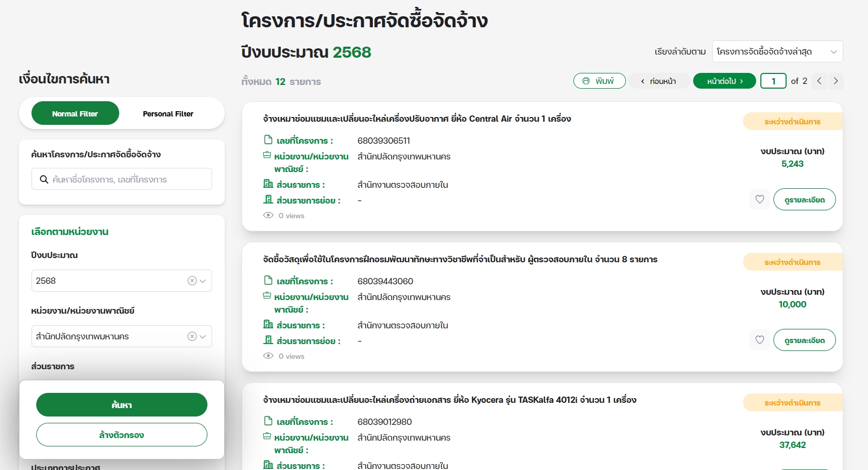The height and width of the screenshot is (470, 868).
Task: Open ดูรายละเอียด for the Central Air project
Action: pos(804,199)
